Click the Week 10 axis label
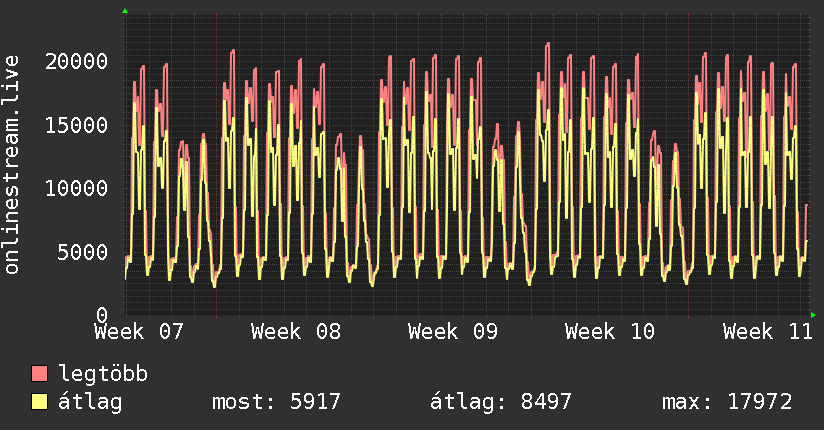 coord(610,332)
